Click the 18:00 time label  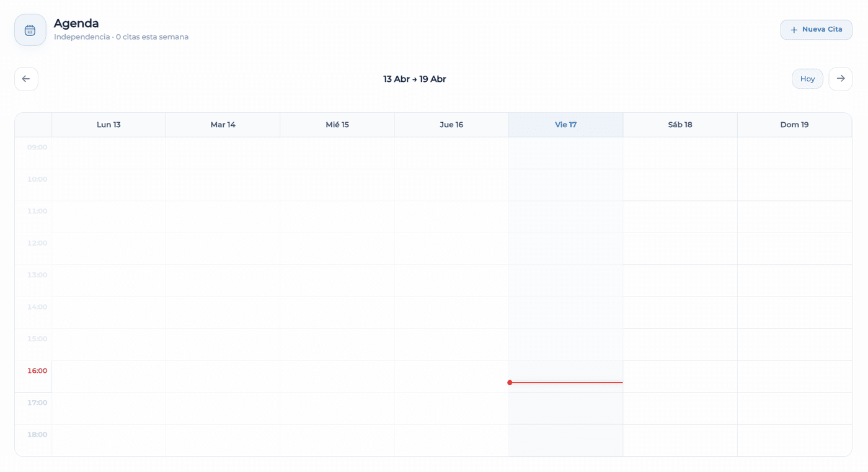[37, 435]
